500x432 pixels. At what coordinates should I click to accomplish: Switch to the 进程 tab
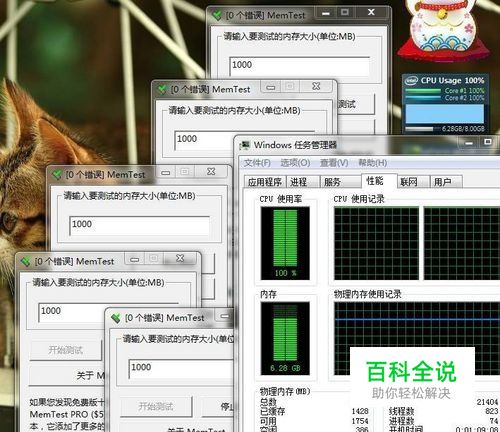coord(303,182)
